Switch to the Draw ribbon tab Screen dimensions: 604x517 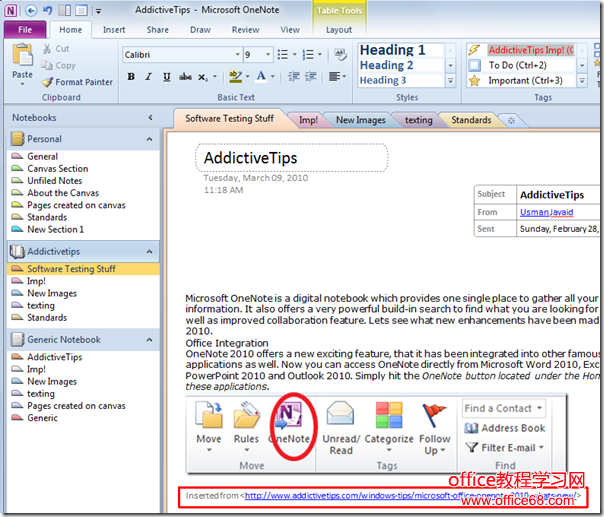tap(200, 30)
